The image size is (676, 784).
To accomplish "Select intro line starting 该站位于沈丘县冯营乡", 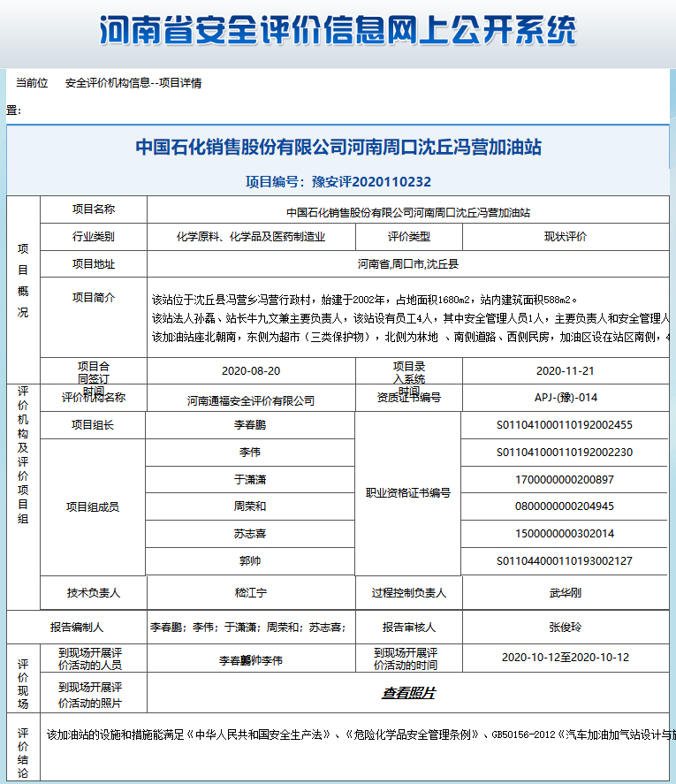I will pos(364,300).
